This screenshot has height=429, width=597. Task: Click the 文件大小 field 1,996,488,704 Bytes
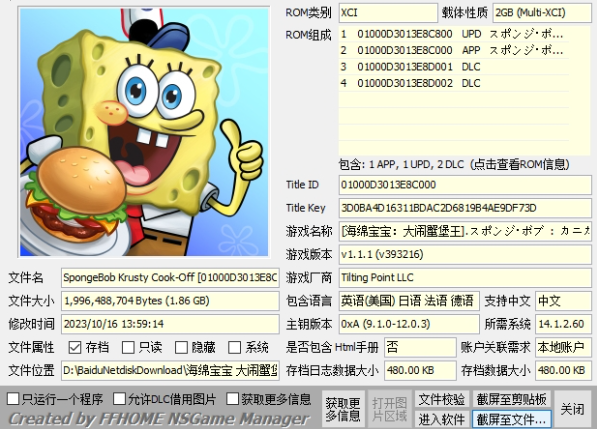click(170, 301)
